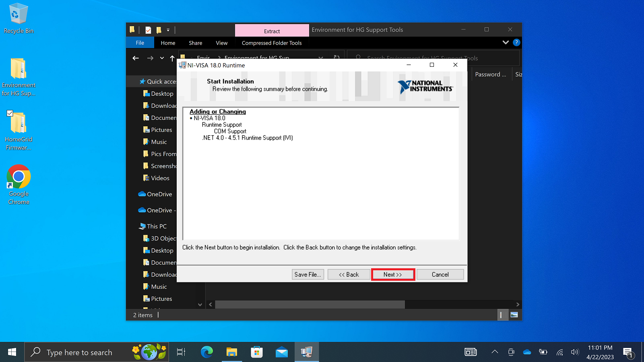Screen dimensions: 644x362
Task: Click horizontal scrollbar thumb in Explorer
Action: click(x=310, y=304)
